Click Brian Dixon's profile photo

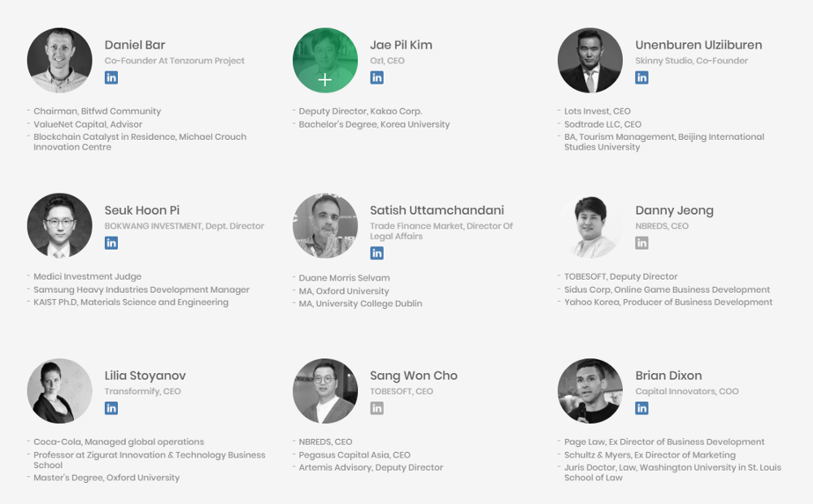coord(590,391)
